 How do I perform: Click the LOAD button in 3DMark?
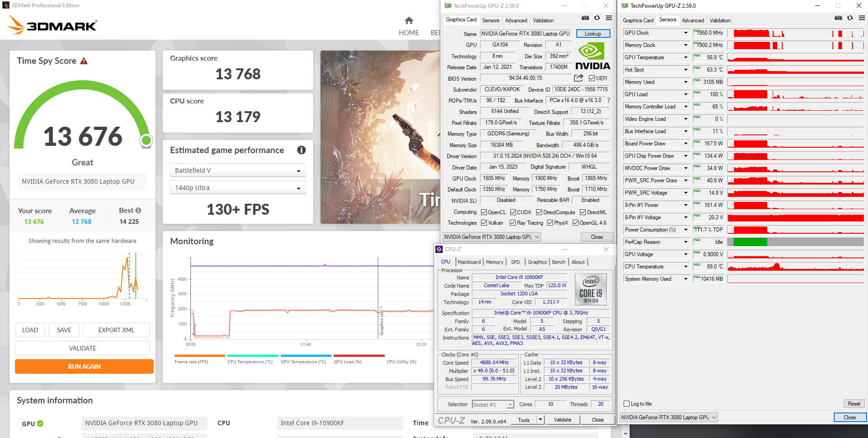(x=30, y=330)
